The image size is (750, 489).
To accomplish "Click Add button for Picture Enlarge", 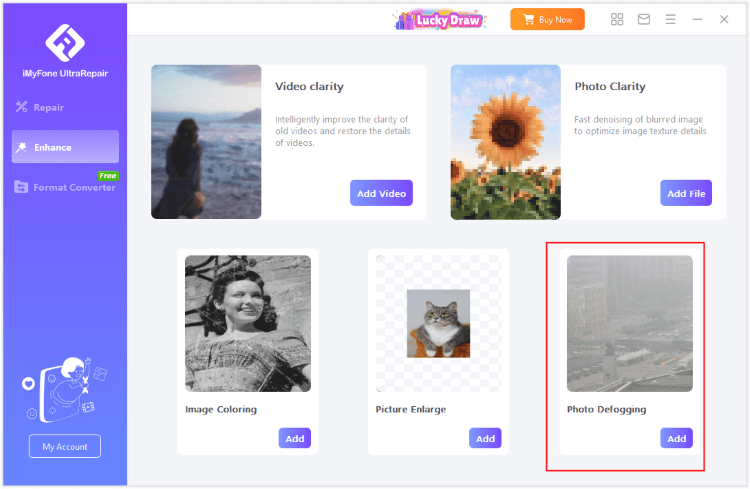I will pyautogui.click(x=485, y=438).
